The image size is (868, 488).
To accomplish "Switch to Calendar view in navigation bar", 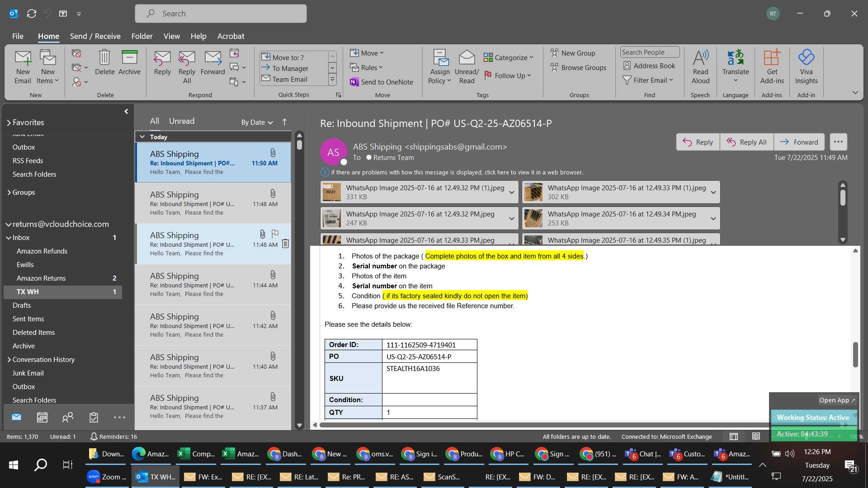I will (42, 417).
